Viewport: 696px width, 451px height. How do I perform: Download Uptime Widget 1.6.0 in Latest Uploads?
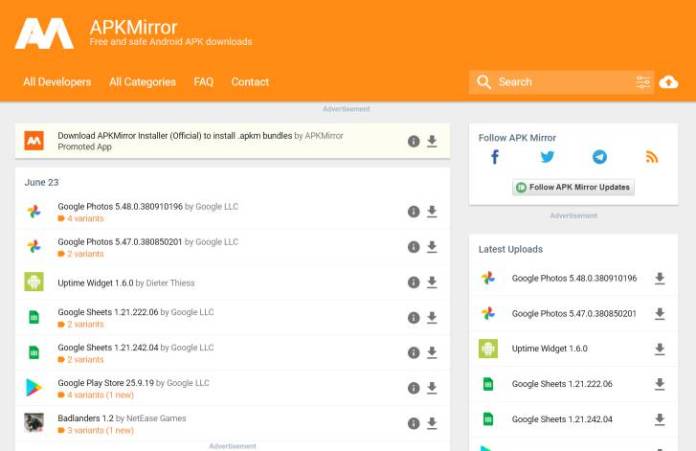pos(660,349)
